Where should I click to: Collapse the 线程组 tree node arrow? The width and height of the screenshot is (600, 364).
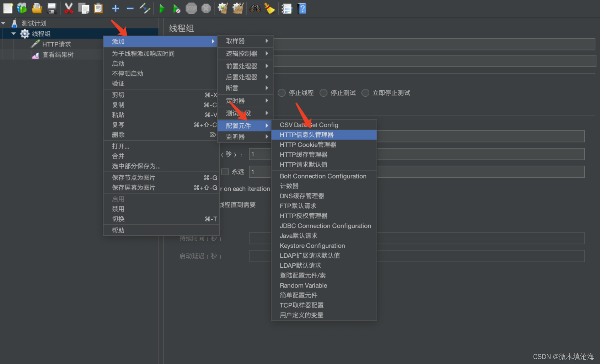(x=14, y=34)
